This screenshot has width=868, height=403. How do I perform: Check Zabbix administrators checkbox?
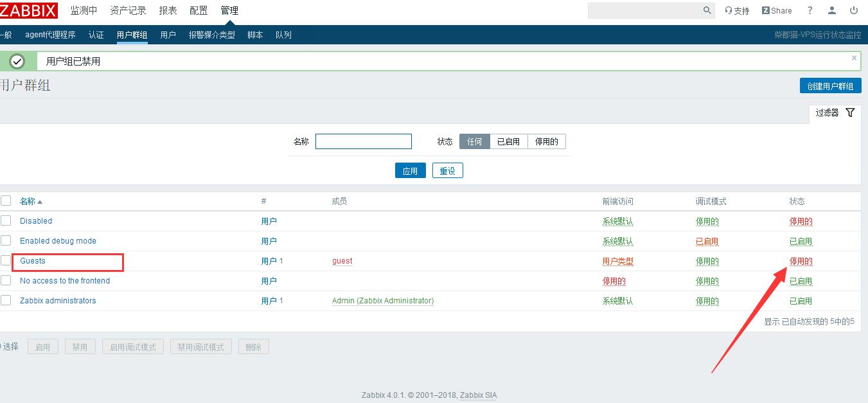6,300
